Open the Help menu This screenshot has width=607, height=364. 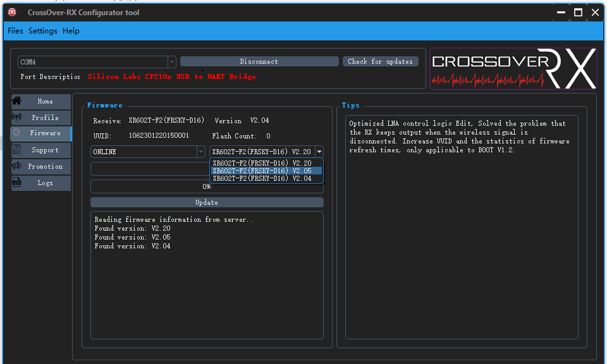point(71,31)
